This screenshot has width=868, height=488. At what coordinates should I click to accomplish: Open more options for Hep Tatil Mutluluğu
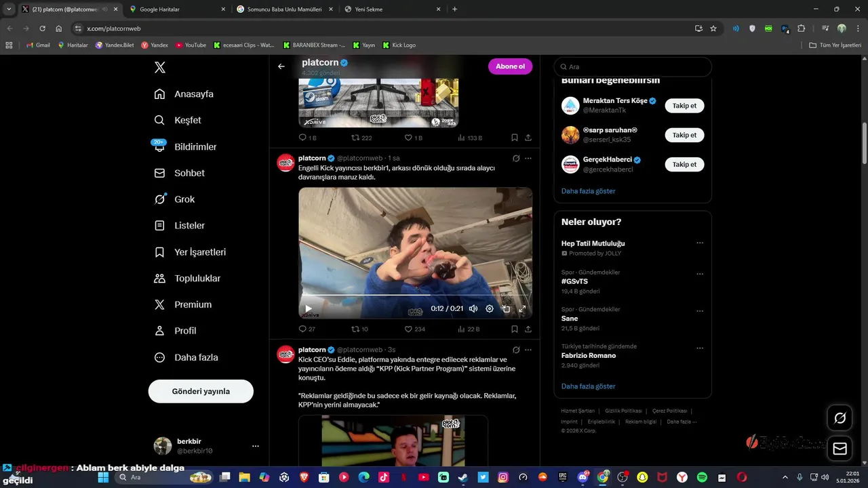(700, 243)
